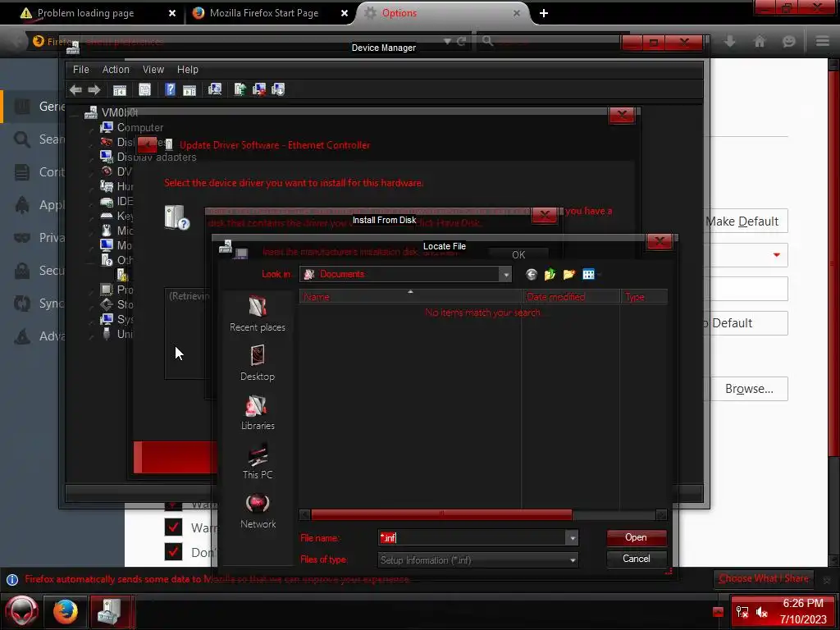
Task: Click the Disable device toolbar icon
Action: coord(278,89)
